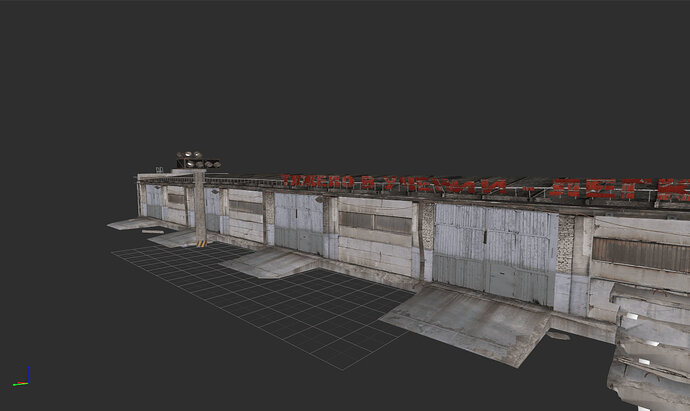The width and height of the screenshot is (690, 411).
Task: Select the far-left door of the building
Action: pos(153,203)
